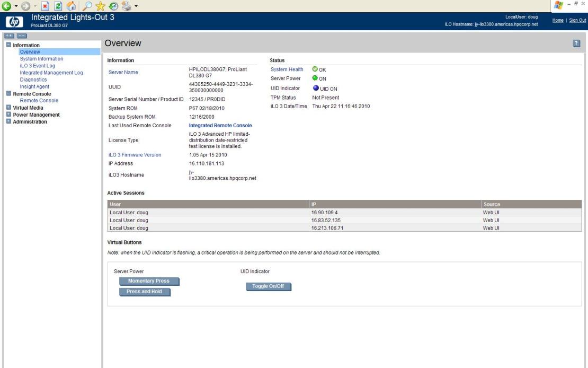
Task: Click the Server Name link
Action: pyautogui.click(x=123, y=72)
